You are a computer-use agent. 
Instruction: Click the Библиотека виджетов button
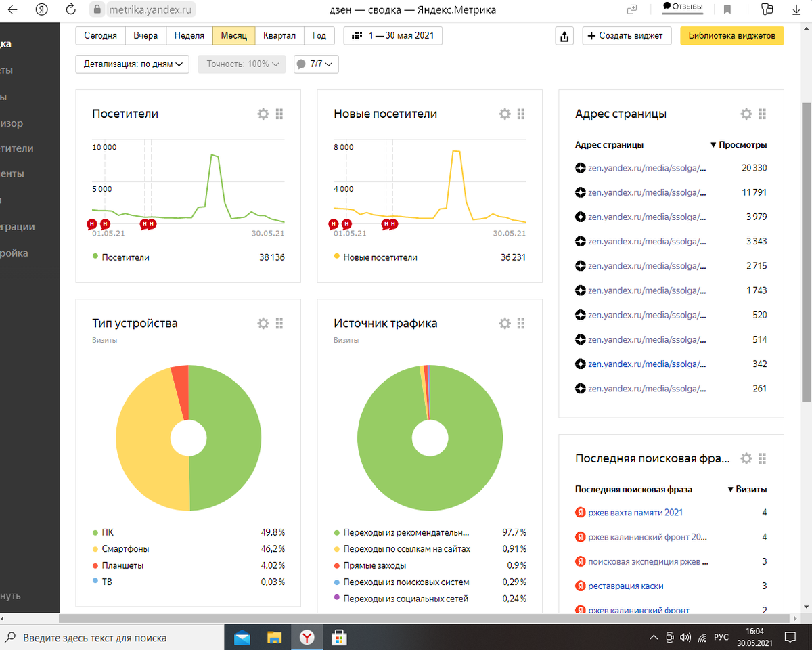click(732, 36)
